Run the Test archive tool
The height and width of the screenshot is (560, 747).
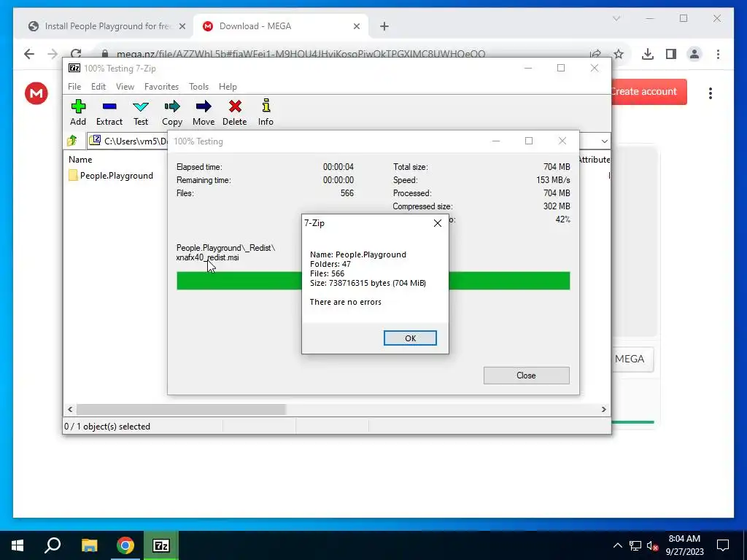tap(141, 112)
